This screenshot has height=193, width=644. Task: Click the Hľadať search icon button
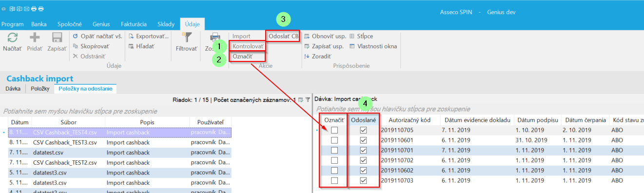(132, 46)
